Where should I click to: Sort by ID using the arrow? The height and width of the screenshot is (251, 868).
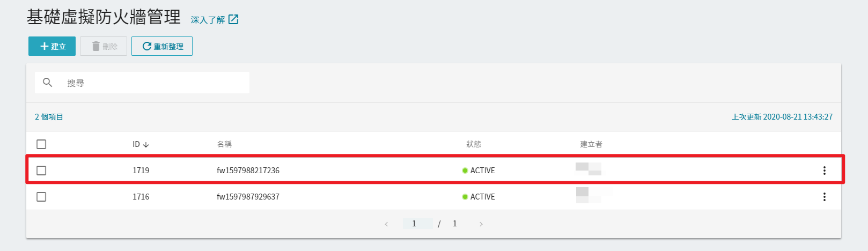coord(146,145)
